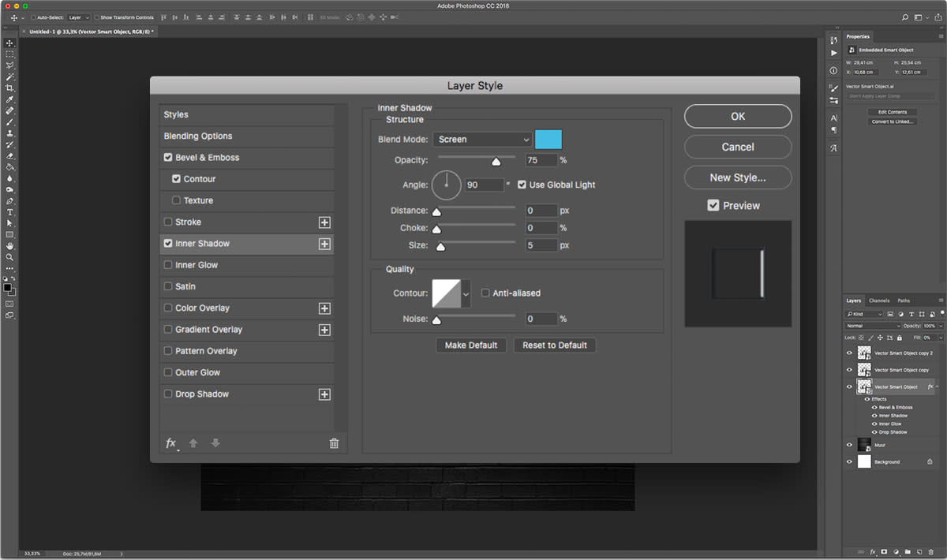Screen dimensions: 947x560
Task: Add layer mask icon in Layers panel
Action: pos(884,551)
